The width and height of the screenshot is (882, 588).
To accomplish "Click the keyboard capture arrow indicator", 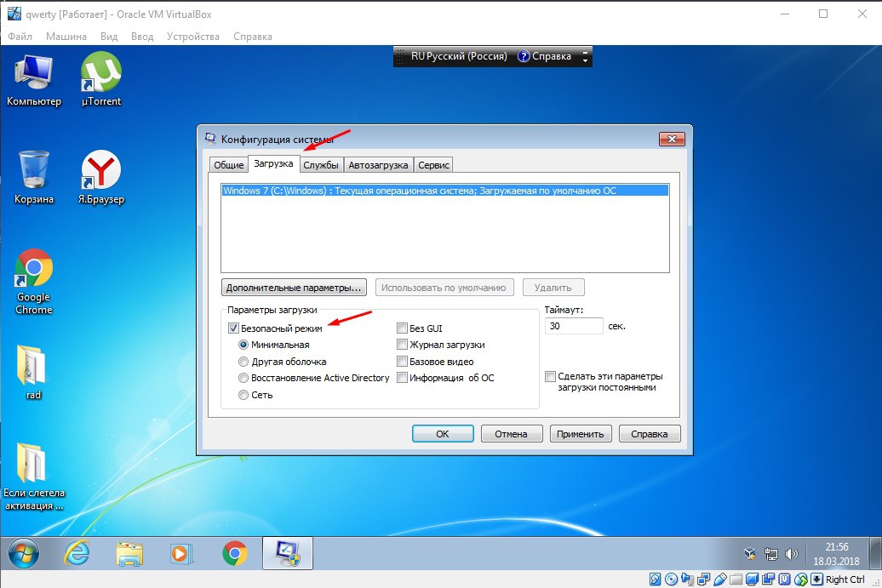I will pyautogui.click(x=816, y=579).
